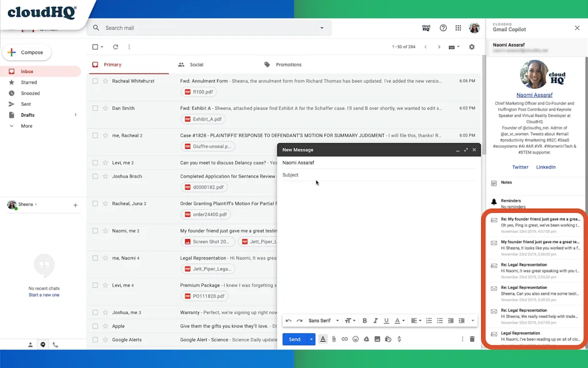This screenshot has width=588, height=368.
Task: Toggle bold formatting in the compose toolbar
Action: click(365, 320)
